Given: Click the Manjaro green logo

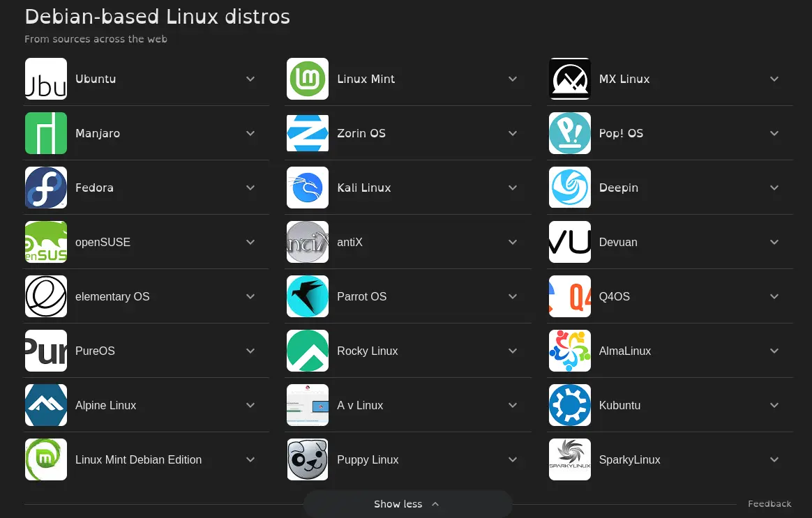Looking at the screenshot, I should click(x=46, y=133).
